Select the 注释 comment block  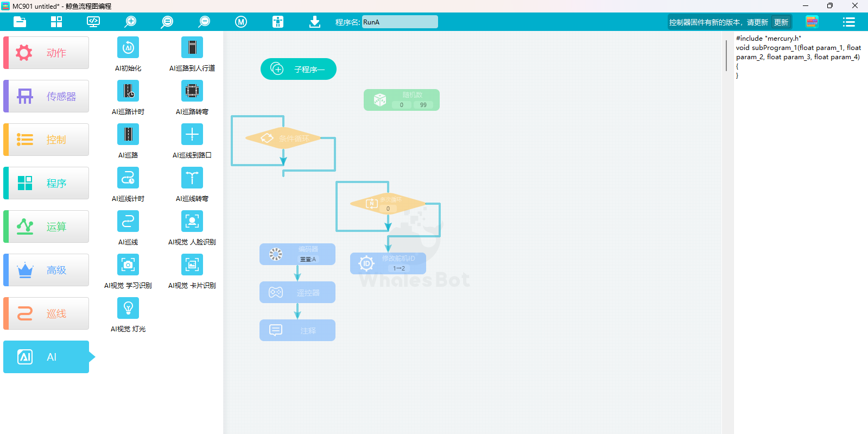point(297,330)
